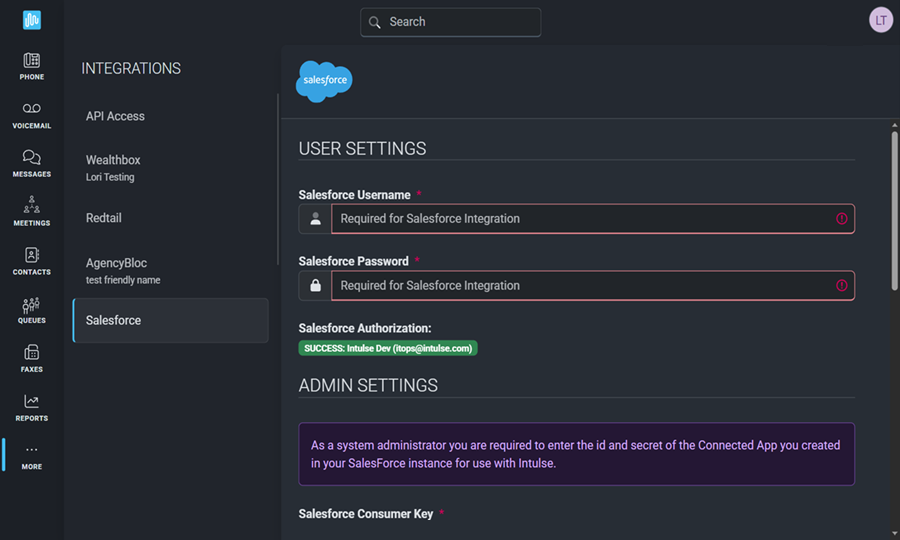Choose AgencyBloc integration
Viewport: 900px width, 540px height.
[x=116, y=270]
